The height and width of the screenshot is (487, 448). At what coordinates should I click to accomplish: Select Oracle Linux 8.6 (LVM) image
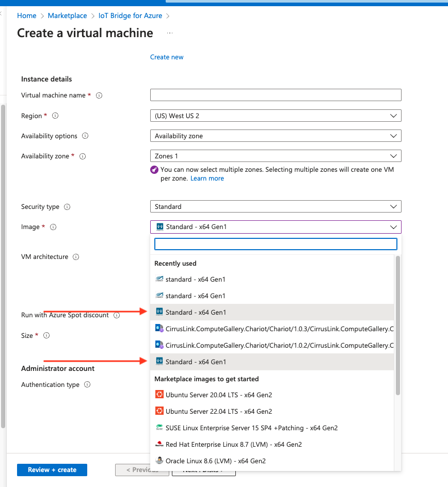pyautogui.click(x=215, y=461)
